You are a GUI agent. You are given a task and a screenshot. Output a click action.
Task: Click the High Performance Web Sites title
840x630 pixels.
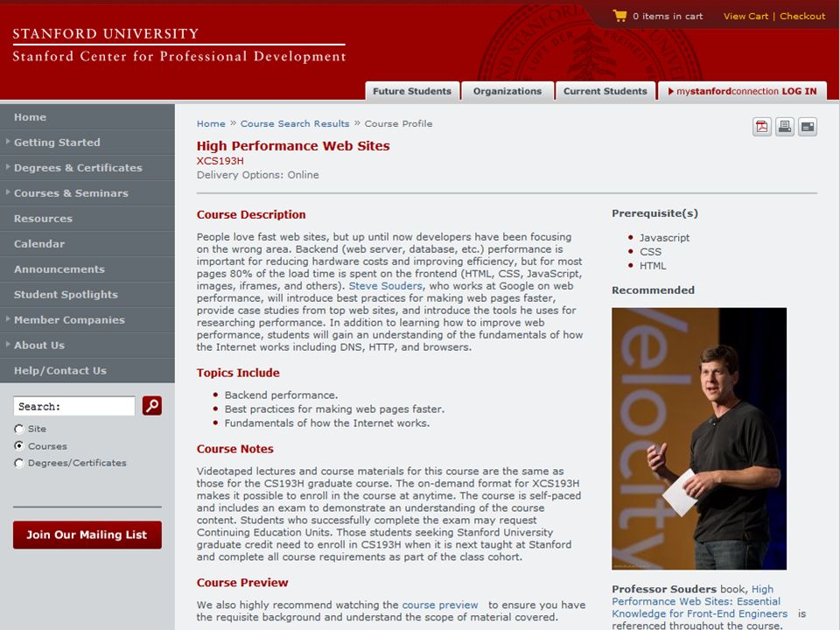293,146
